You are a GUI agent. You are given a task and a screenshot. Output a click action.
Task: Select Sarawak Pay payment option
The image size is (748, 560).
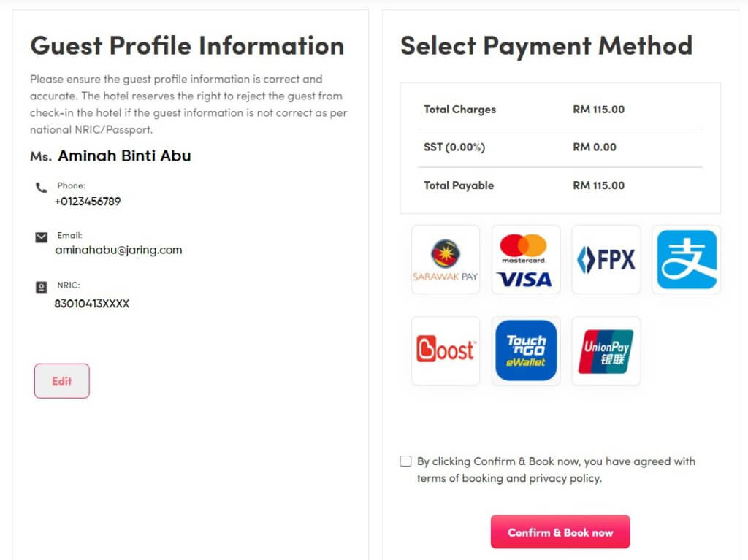click(446, 259)
